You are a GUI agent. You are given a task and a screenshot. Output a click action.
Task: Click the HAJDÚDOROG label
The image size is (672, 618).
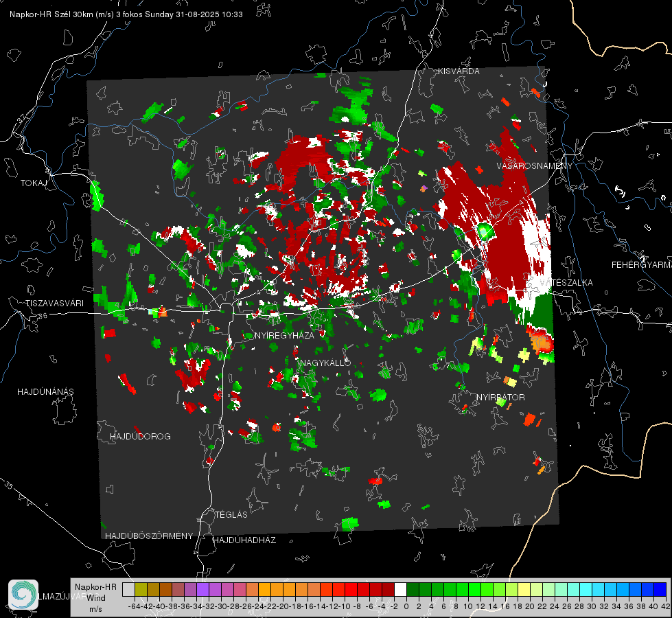(x=140, y=436)
